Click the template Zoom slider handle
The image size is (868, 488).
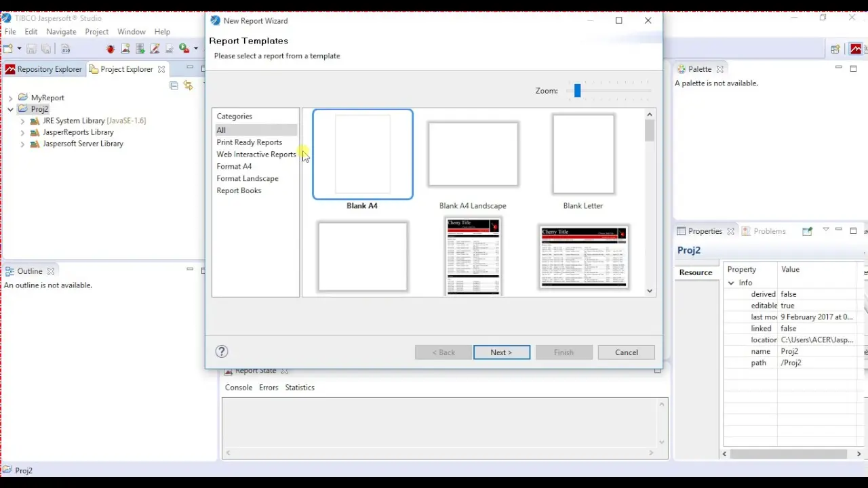coord(577,91)
